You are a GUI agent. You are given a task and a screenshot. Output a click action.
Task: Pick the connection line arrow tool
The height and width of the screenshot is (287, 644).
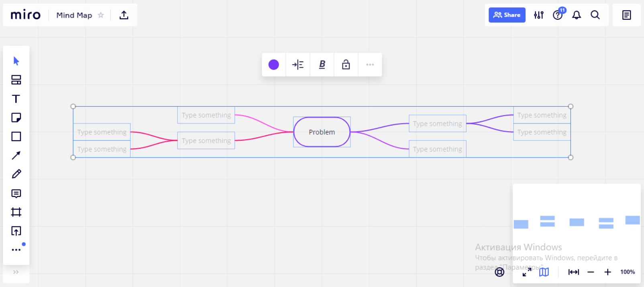16,156
